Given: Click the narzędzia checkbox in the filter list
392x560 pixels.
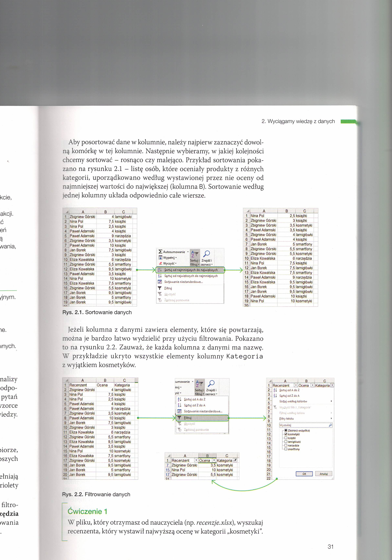Looking at the screenshot, I should (286, 445).
